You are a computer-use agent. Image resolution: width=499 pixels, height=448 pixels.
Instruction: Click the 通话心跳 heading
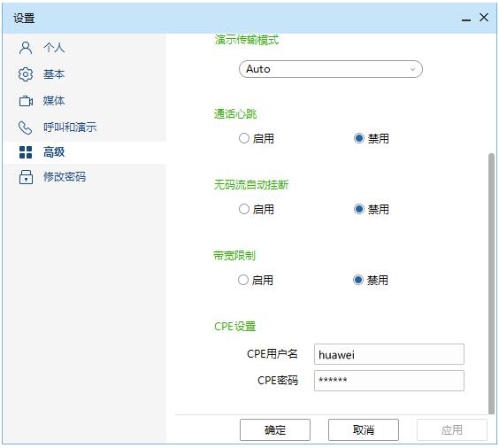tap(235, 114)
